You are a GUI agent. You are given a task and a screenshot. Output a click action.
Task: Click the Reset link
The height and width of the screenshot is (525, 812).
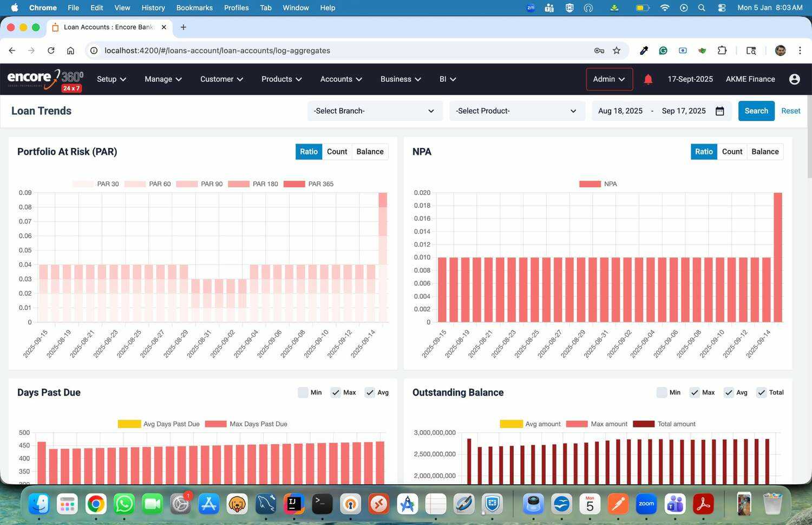[x=790, y=111]
